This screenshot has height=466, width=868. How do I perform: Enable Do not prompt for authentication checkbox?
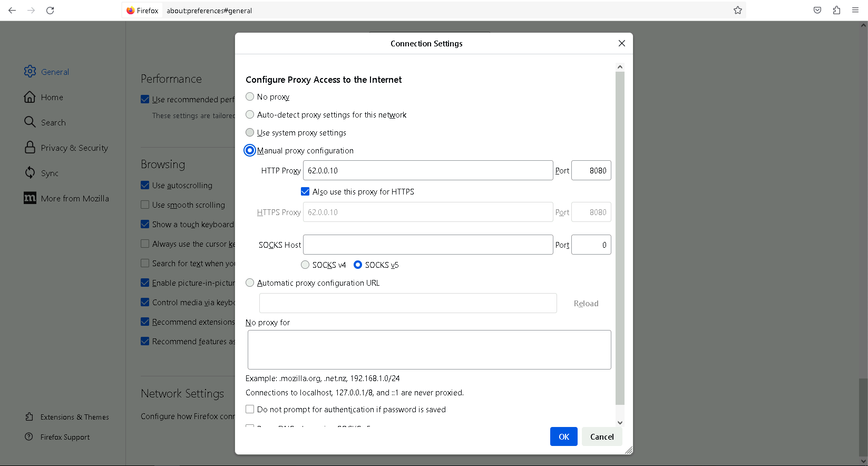tap(250, 410)
